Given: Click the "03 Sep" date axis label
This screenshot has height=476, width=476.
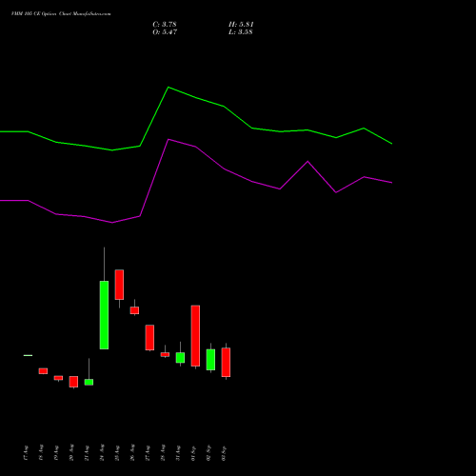Looking at the screenshot, I should point(224,453).
